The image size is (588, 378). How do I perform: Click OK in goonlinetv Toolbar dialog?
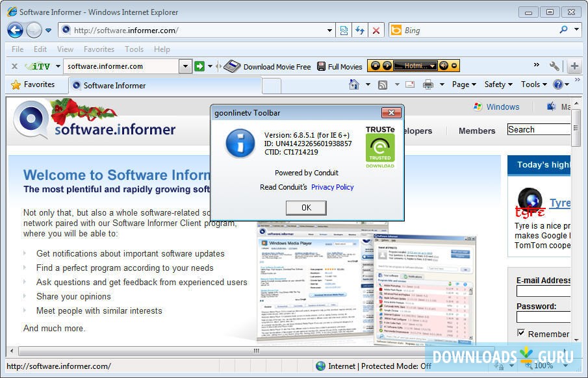pos(306,208)
